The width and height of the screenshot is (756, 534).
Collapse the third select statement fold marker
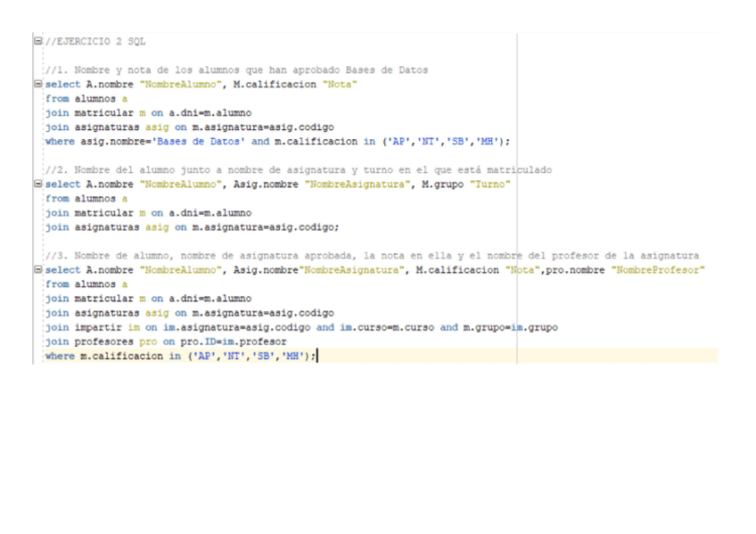pos(37,270)
